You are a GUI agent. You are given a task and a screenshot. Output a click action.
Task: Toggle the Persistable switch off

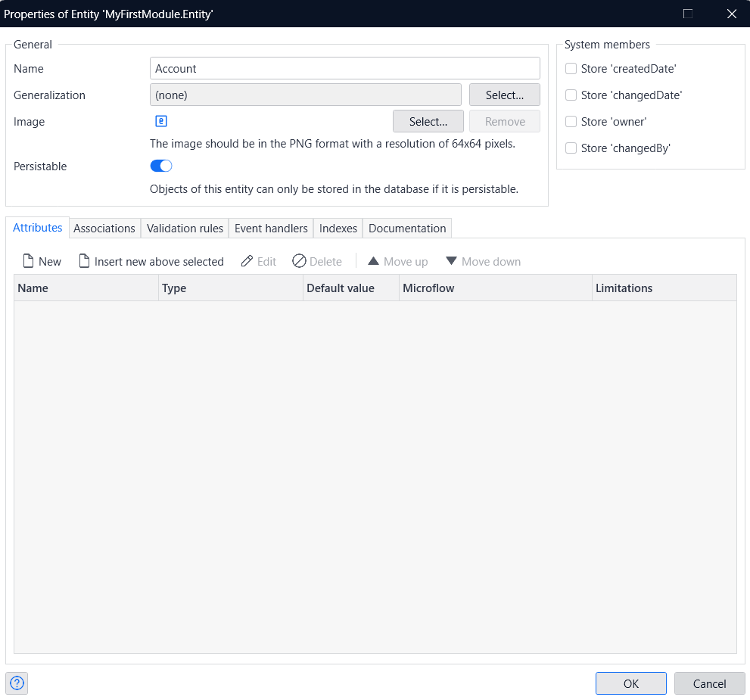(x=161, y=166)
